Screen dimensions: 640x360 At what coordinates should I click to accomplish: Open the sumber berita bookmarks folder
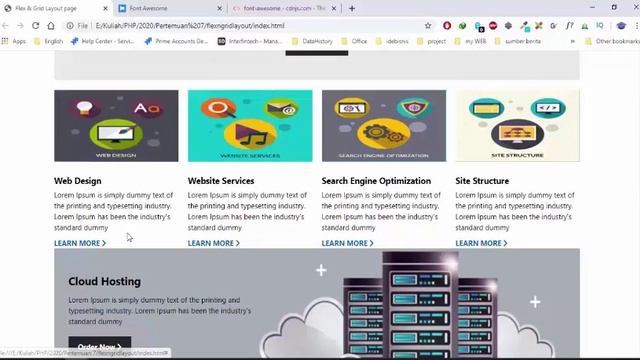click(x=518, y=41)
